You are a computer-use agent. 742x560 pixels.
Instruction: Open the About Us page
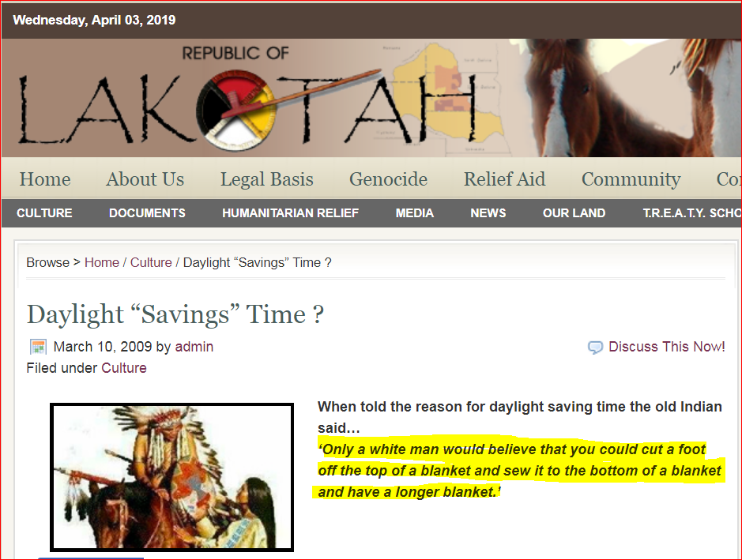coord(145,179)
